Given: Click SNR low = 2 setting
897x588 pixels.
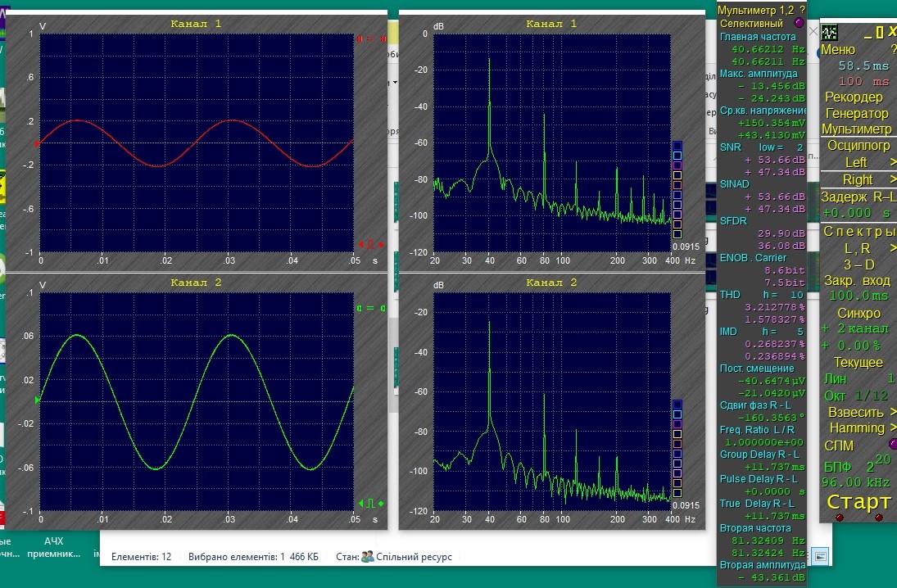Looking at the screenshot, I should [x=781, y=147].
